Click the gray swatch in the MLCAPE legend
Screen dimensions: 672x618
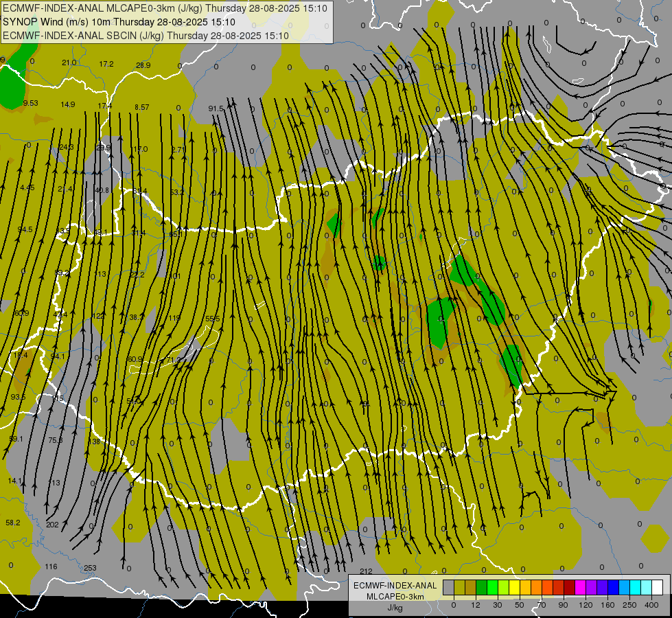(x=449, y=588)
